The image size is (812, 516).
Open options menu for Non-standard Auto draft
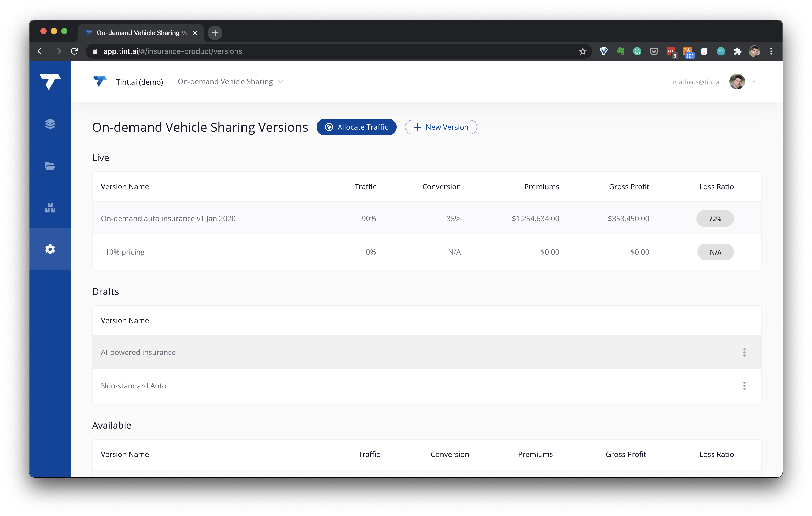tap(745, 386)
